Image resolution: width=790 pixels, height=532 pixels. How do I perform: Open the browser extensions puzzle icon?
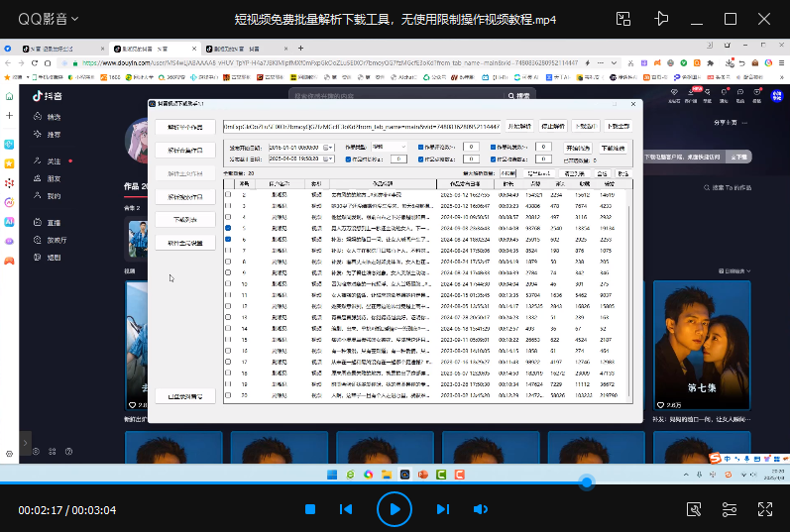[711, 63]
